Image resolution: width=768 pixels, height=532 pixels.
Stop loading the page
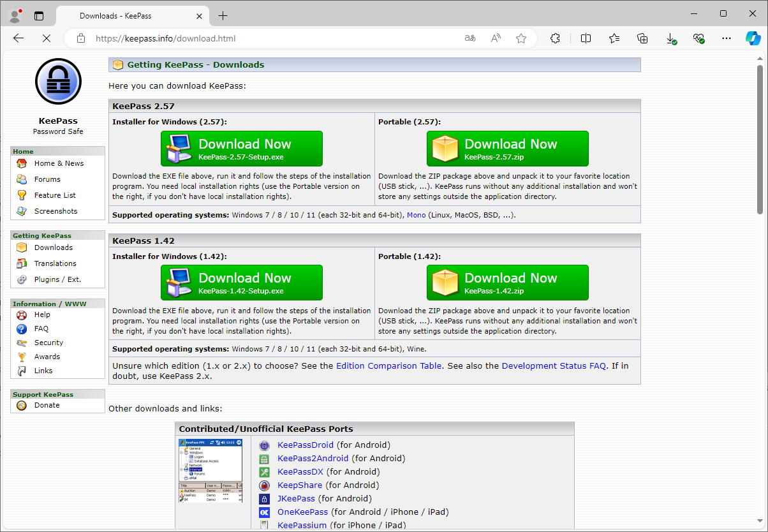tap(46, 38)
